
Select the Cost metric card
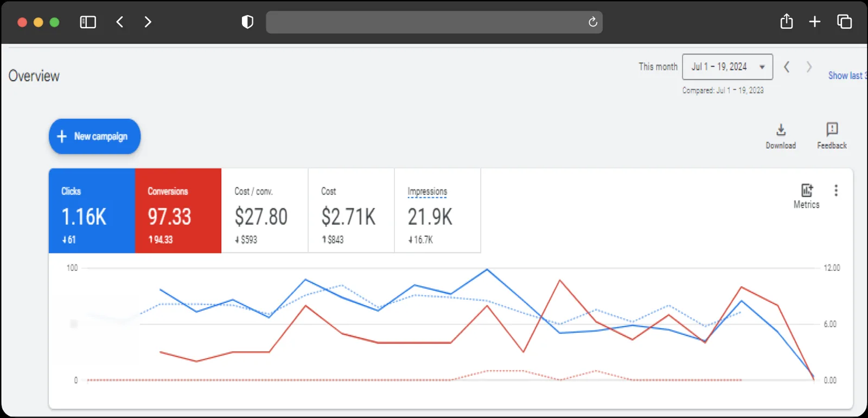tap(351, 211)
